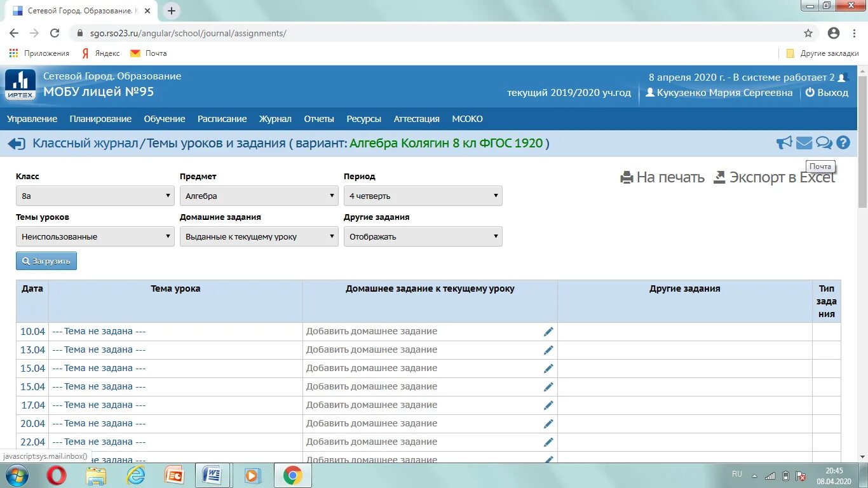Viewport: 868px width, 488px height.
Task: Open the Предмет dropdown showing Алгебра
Action: tap(259, 196)
